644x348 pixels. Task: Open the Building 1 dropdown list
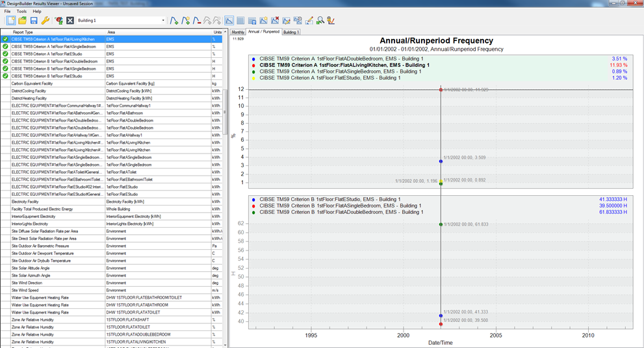(163, 21)
